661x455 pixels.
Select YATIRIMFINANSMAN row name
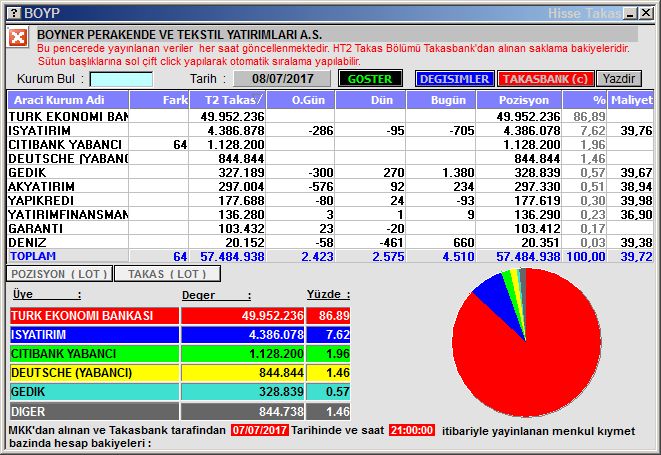68,214
